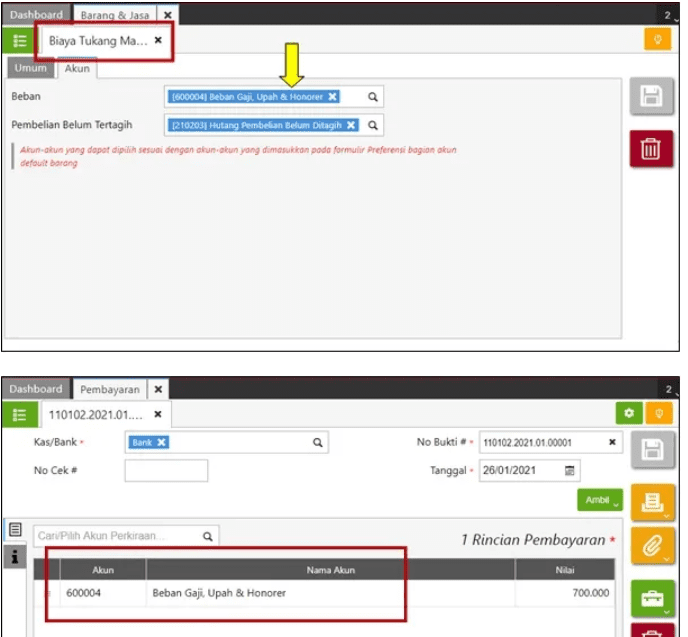Remove the Beban Gaji, Upah & Honorer tag
Viewport: 688px width, 637px height.
pos(333,97)
